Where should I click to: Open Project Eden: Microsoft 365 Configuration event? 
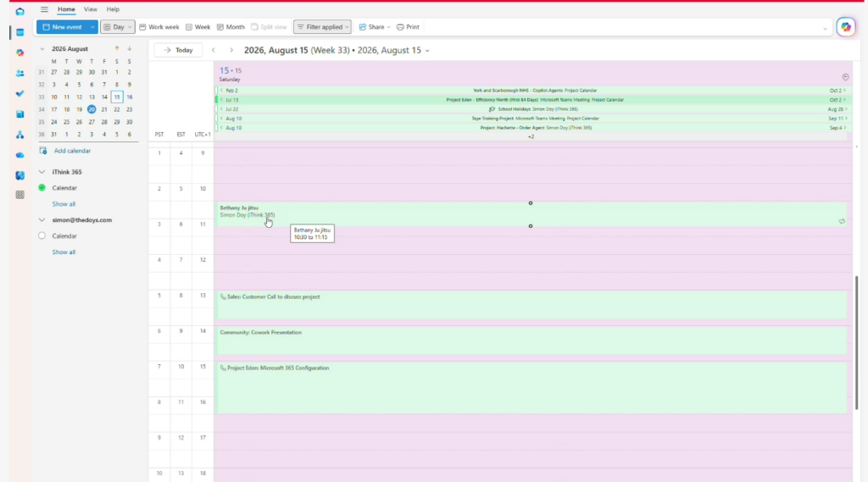[531, 387]
